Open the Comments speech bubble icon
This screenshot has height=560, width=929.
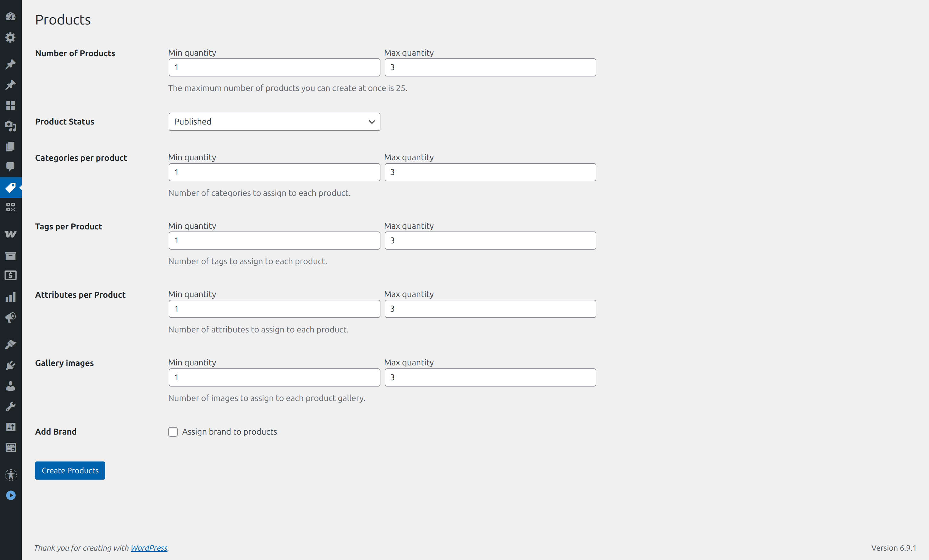point(11,167)
